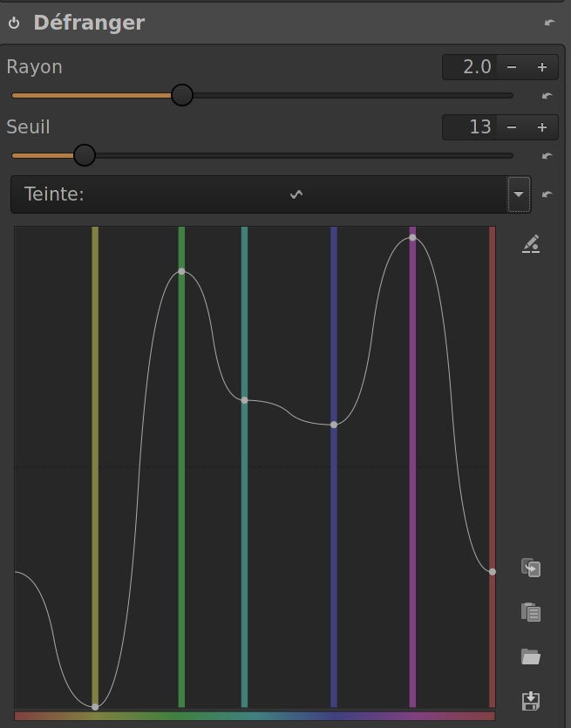Select curve control point on the magenta line

(412, 237)
